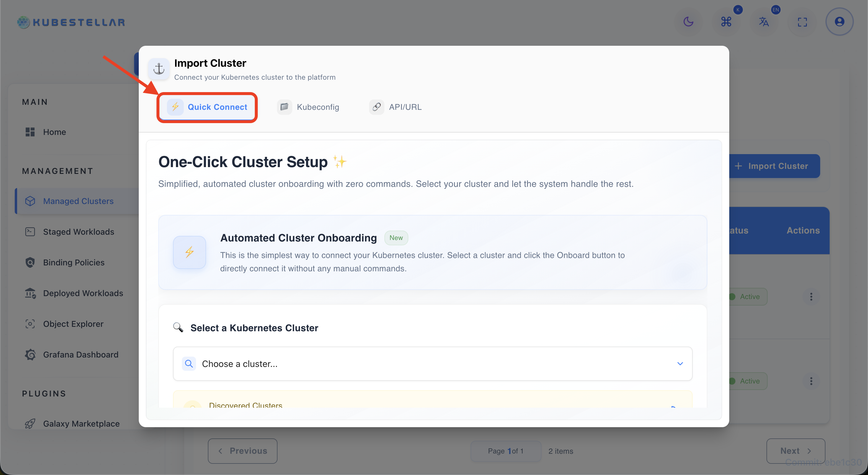Image resolution: width=868 pixels, height=475 pixels.
Task: Open the user profile avatar
Action: tap(839, 21)
